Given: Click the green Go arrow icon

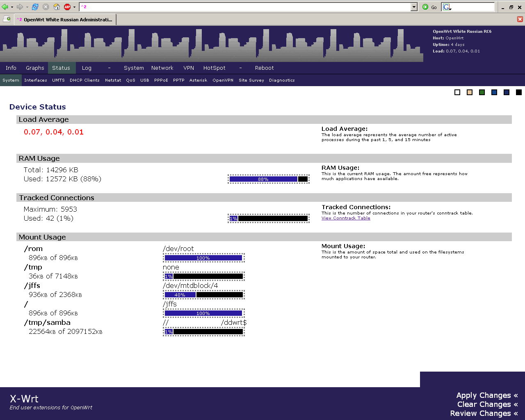Looking at the screenshot, I should (425, 7).
